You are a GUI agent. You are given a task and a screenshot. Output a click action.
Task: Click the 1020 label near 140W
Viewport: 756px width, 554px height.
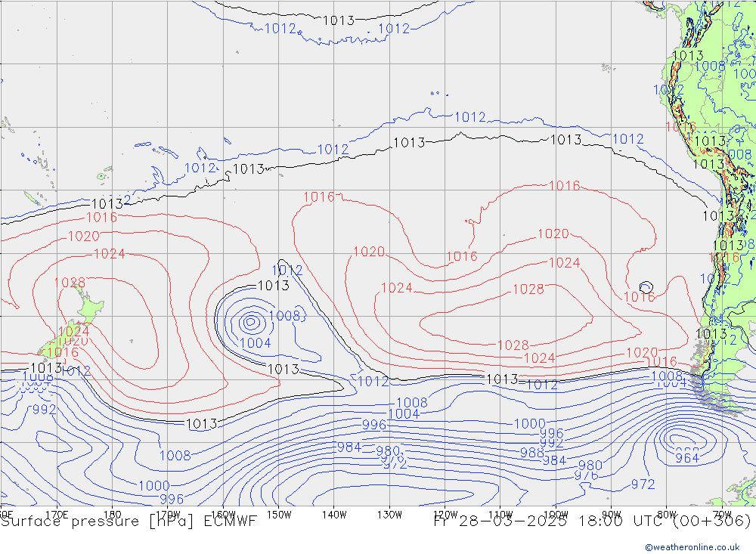370,251
